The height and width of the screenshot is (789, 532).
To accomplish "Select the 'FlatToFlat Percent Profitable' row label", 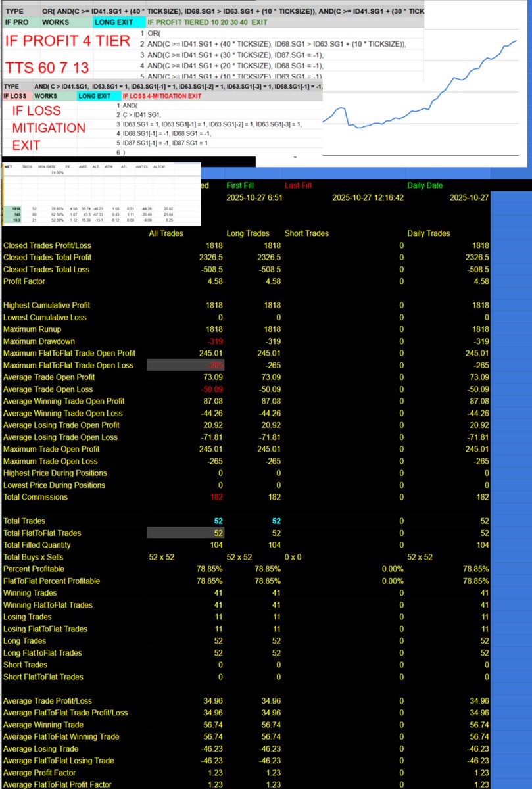I will 52,581.
